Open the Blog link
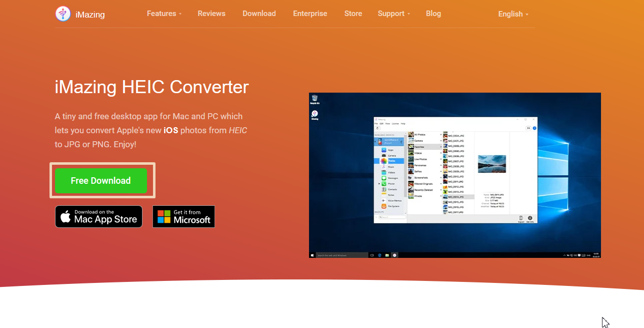Screen dimensions: 644x328 point(433,14)
